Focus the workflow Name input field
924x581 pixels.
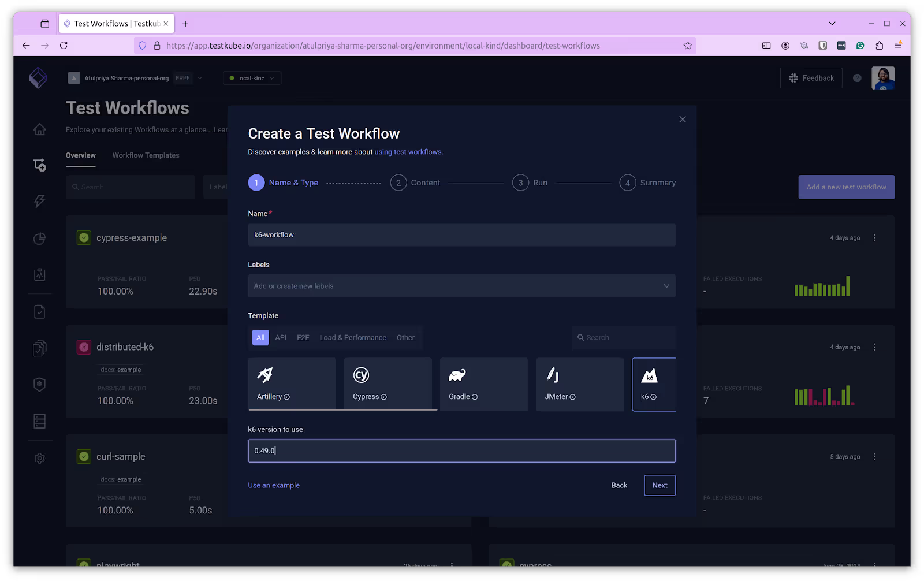coord(461,235)
